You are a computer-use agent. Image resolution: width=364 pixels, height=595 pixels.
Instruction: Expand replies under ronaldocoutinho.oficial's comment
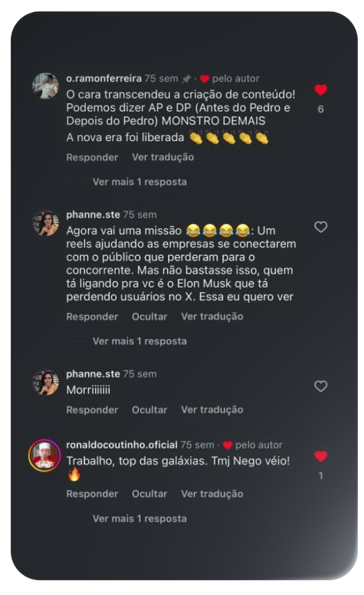tap(139, 518)
